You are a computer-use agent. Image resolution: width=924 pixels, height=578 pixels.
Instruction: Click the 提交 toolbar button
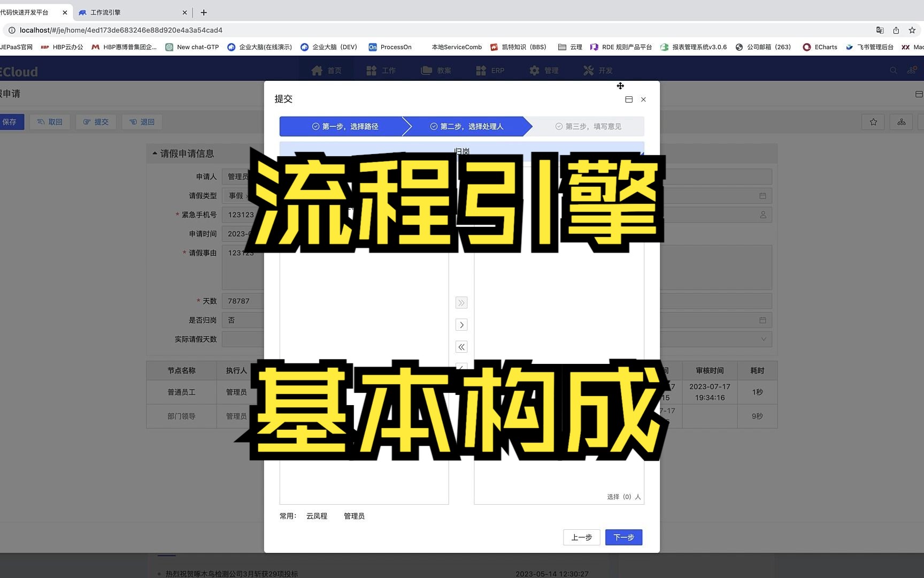tap(96, 122)
